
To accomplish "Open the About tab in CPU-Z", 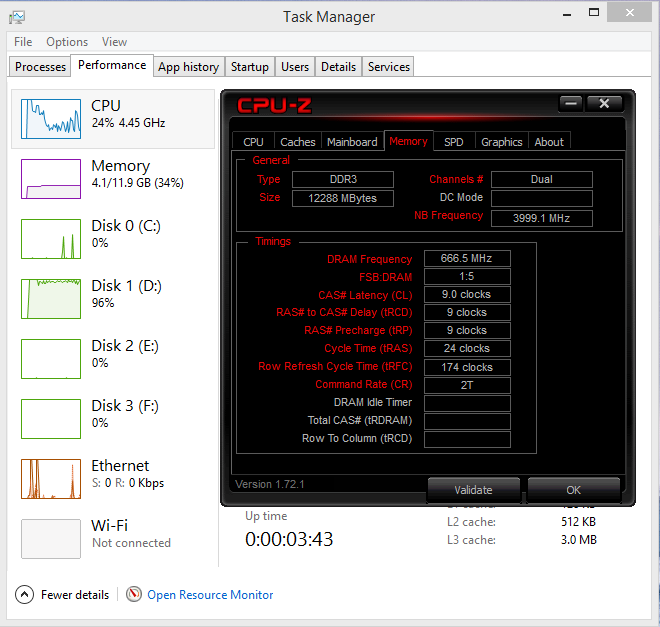I will point(549,142).
